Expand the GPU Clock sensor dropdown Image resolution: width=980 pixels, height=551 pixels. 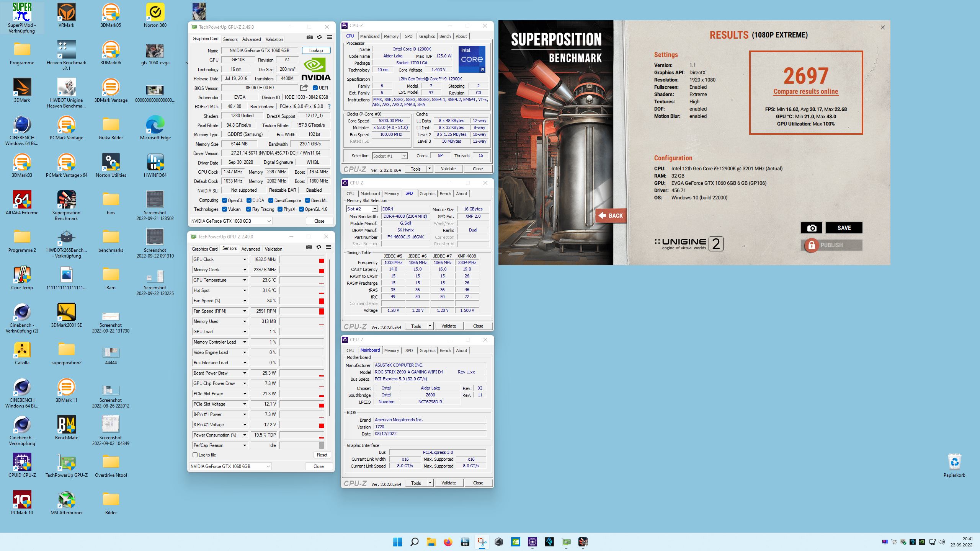pos(245,259)
